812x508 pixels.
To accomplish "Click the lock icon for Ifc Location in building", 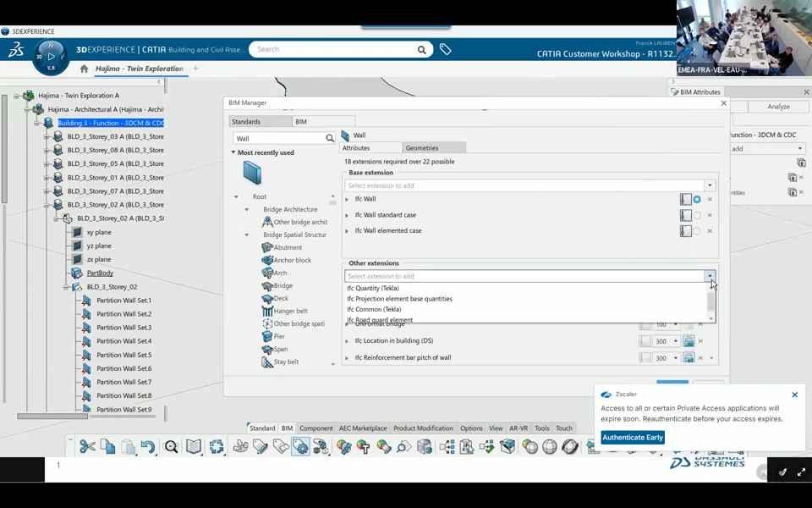I will point(689,340).
